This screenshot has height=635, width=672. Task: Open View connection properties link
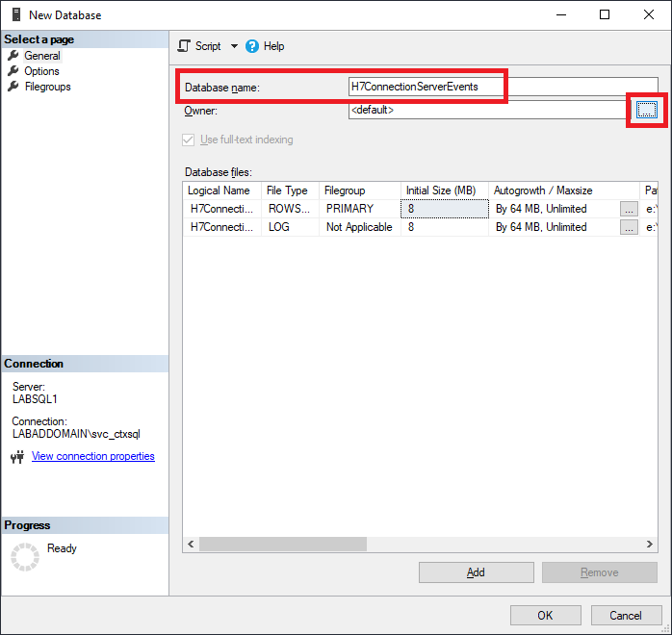[92, 456]
